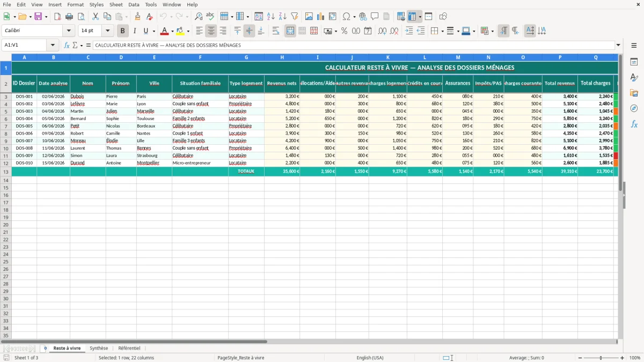Increase indent

coord(409,31)
